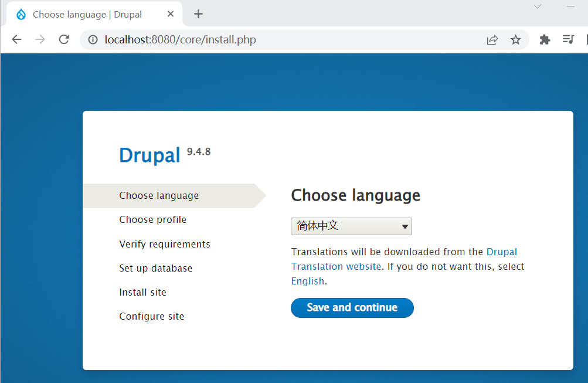Click the Save and continue button
The height and width of the screenshot is (383, 588).
click(352, 307)
